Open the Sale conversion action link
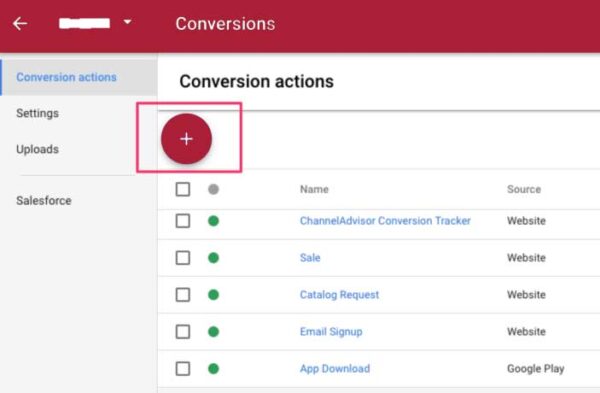Screen dimensions: 600x393 (x=310, y=258)
